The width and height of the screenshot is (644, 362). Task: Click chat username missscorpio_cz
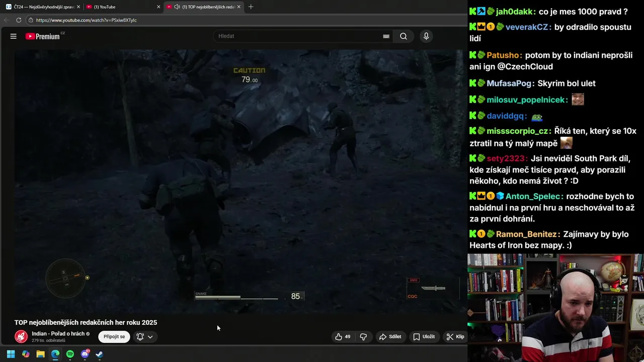(x=517, y=131)
